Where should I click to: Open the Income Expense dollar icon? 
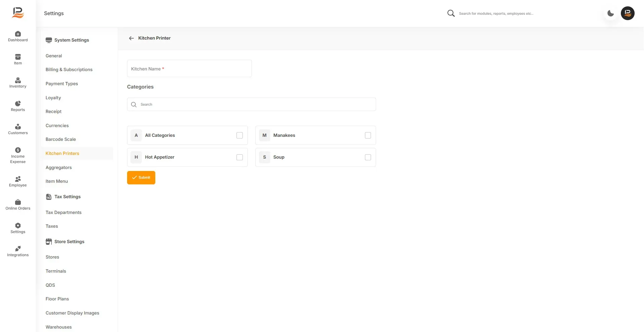click(18, 150)
